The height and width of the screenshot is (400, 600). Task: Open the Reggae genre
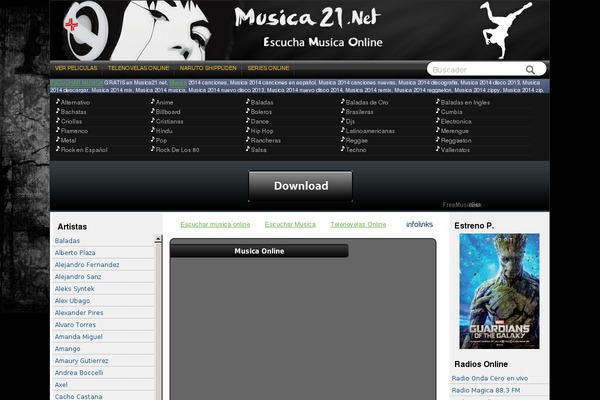(x=357, y=140)
